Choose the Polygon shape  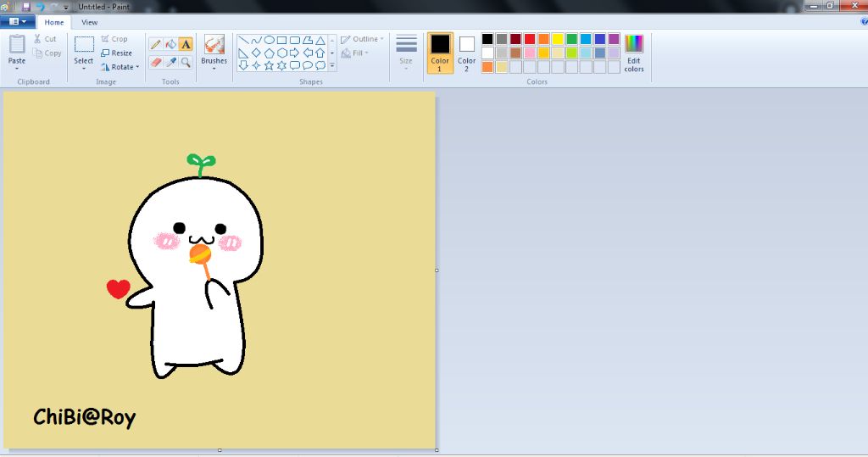[x=308, y=40]
